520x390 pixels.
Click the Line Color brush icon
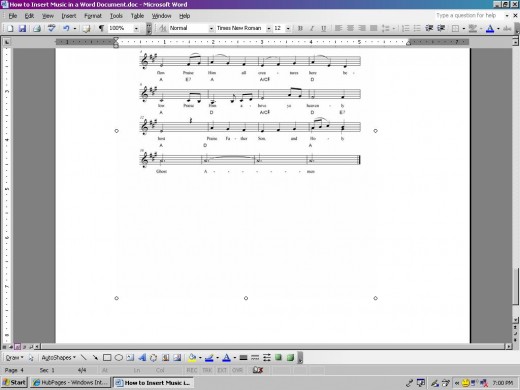point(209,358)
